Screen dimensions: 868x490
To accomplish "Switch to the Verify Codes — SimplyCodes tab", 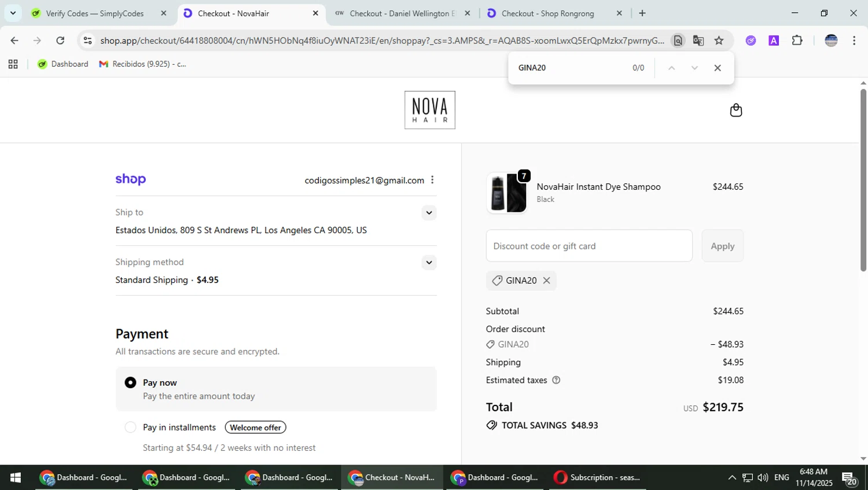I will (x=94, y=13).
